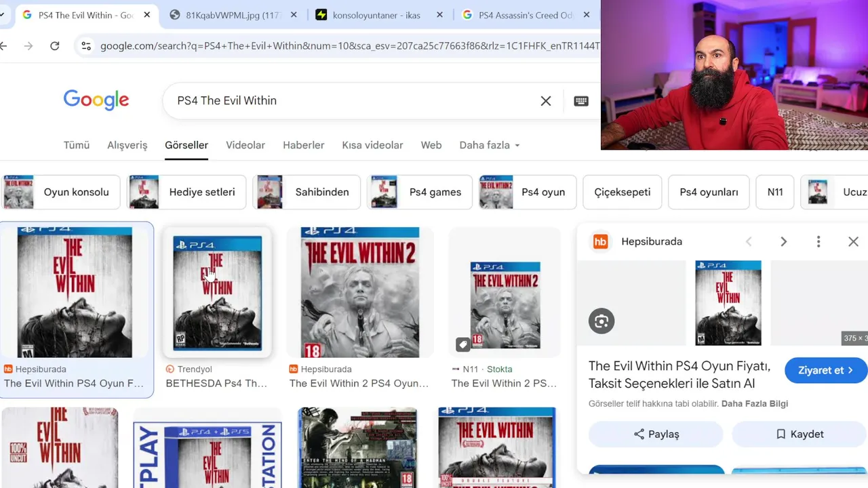This screenshot has height=488, width=868.
Task: Click the Google logo
Action: coord(96,100)
